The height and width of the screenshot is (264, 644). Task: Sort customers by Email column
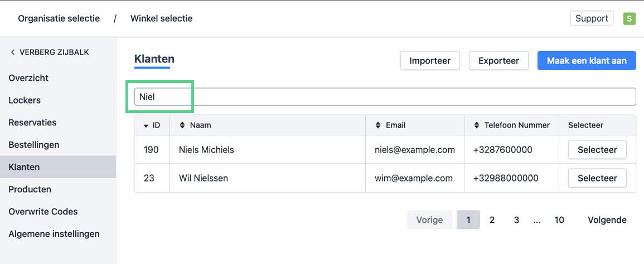click(377, 125)
